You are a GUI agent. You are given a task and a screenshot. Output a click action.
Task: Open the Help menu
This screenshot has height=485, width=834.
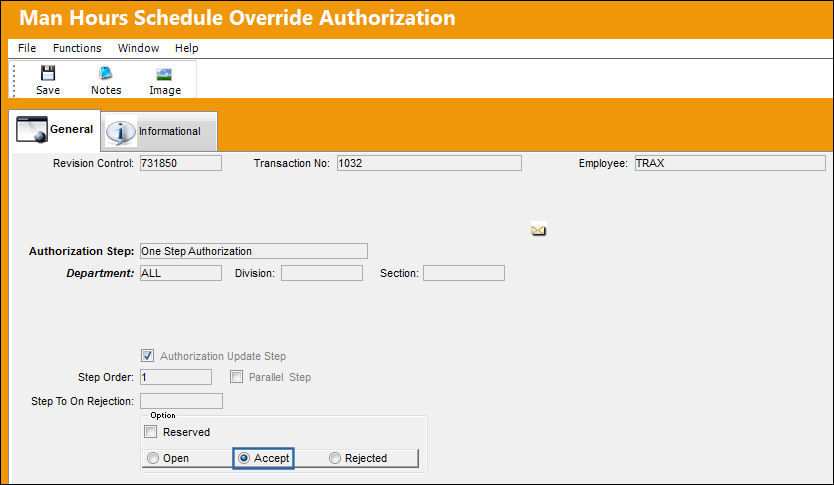point(187,48)
